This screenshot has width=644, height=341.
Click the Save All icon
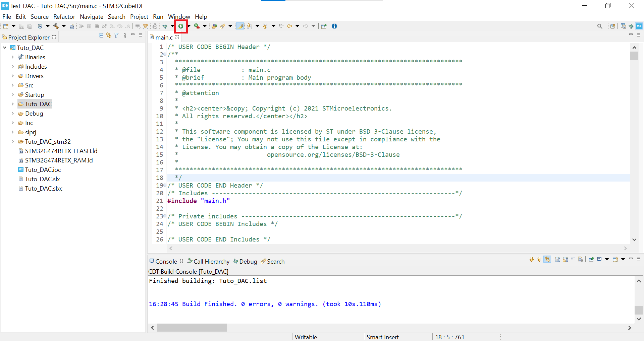[30, 26]
